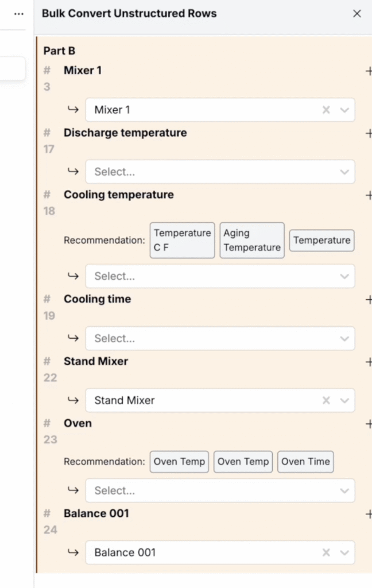This screenshot has width=372, height=588.
Task: Clear the Mixer 1 selection with X
Action: (x=326, y=110)
